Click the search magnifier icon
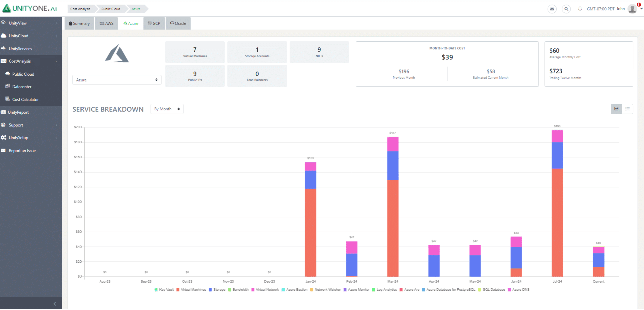 pos(566,9)
